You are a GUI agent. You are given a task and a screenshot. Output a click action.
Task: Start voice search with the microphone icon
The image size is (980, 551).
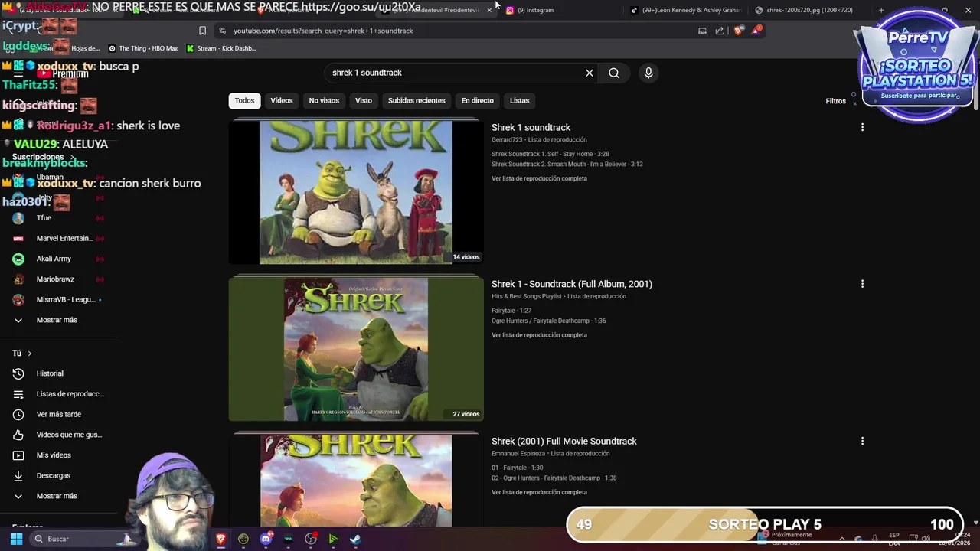click(x=648, y=73)
